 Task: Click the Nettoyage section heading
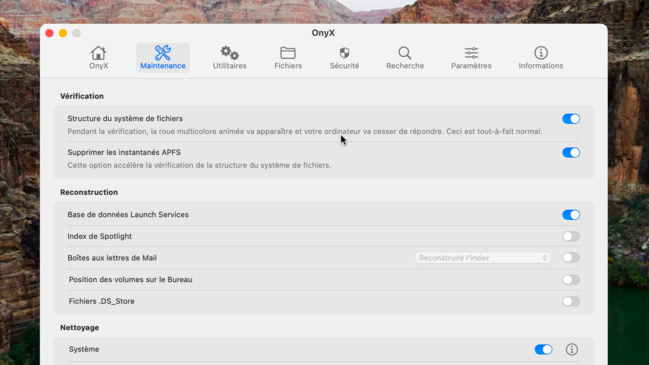(x=79, y=327)
